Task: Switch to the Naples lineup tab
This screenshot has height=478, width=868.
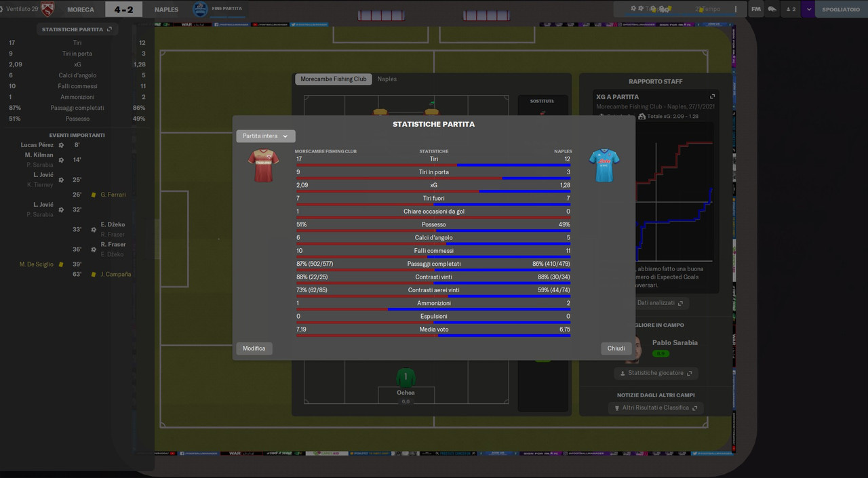Action: 387,79
